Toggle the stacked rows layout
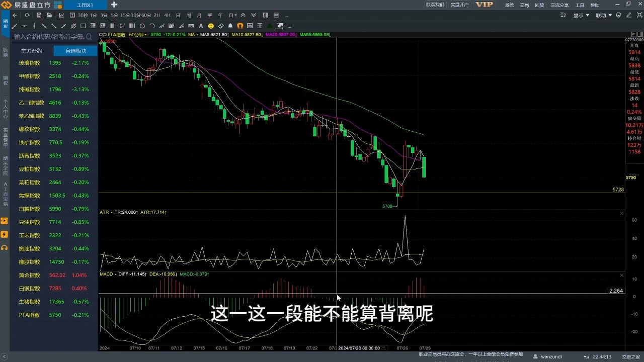This screenshot has height=362, width=644. (276, 15)
